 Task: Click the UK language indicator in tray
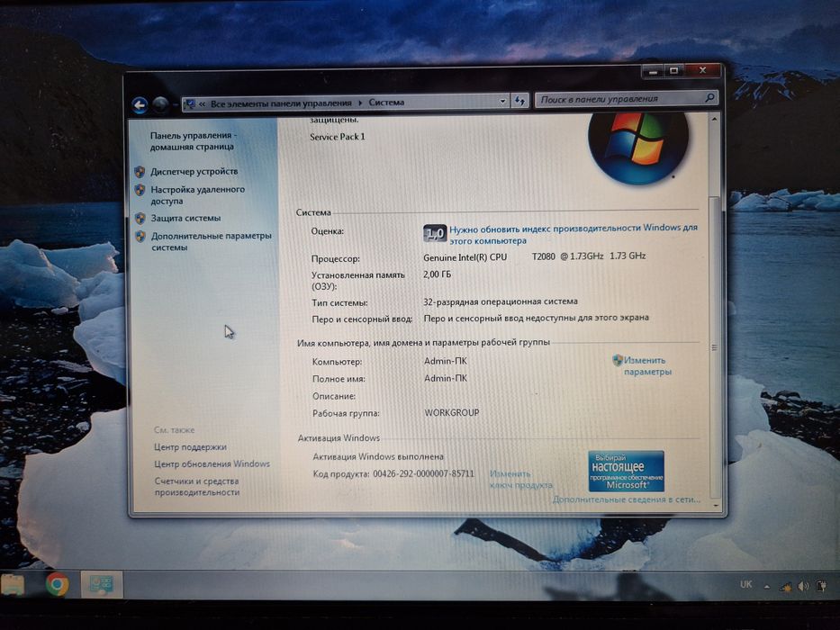[745, 584]
